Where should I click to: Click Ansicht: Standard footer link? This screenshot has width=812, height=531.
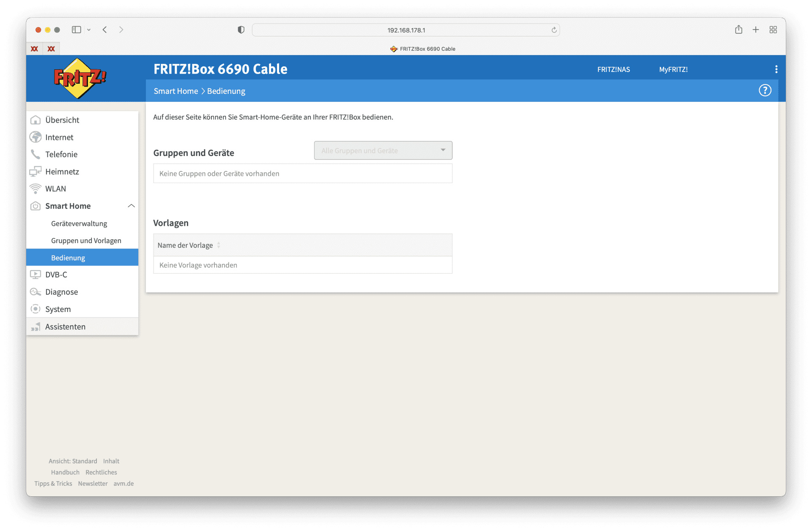point(73,461)
